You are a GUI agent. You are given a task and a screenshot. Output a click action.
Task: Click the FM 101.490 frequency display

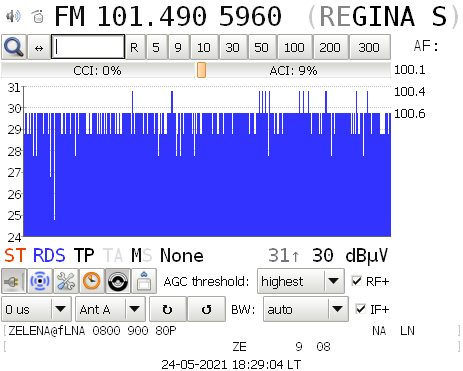click(131, 16)
